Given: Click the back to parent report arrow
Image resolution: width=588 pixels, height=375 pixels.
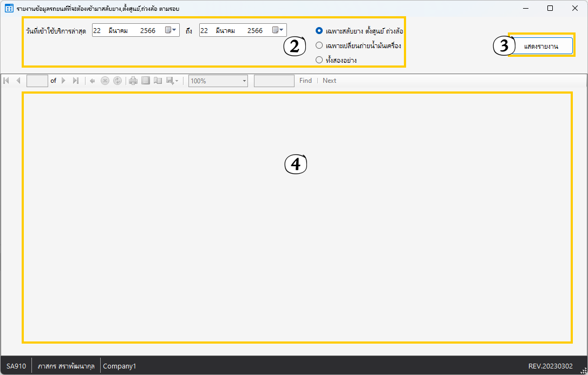Looking at the screenshot, I should point(93,81).
